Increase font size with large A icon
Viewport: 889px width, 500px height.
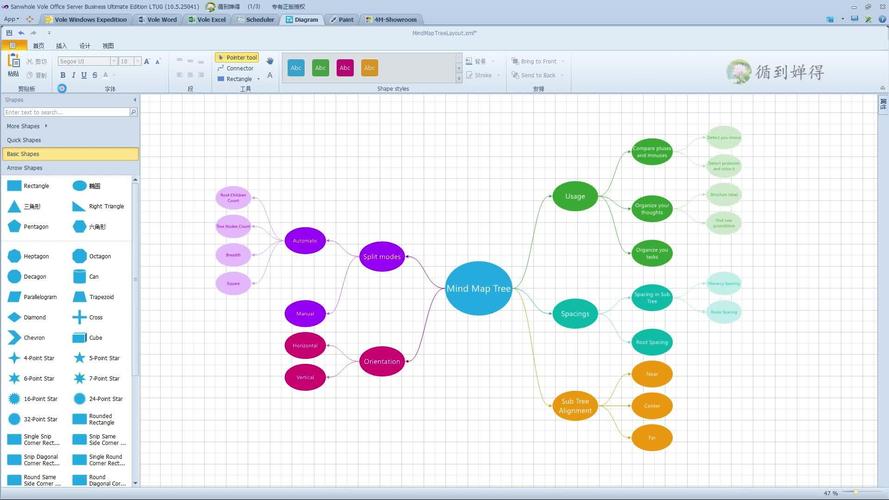click(x=147, y=61)
